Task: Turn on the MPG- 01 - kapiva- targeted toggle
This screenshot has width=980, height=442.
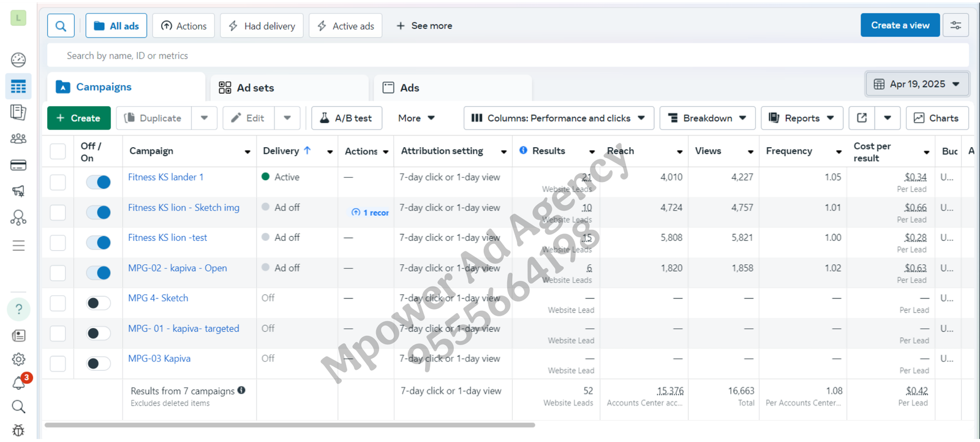Action: click(98, 333)
